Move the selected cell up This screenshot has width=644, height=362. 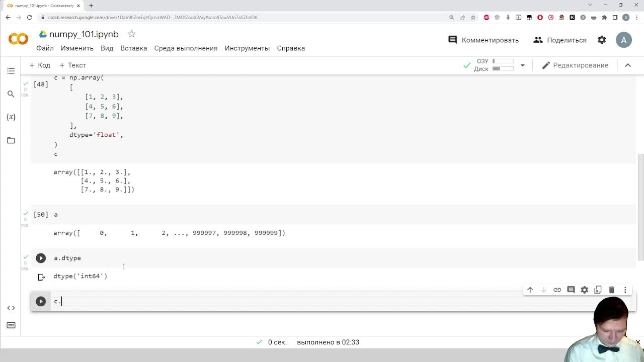point(530,290)
